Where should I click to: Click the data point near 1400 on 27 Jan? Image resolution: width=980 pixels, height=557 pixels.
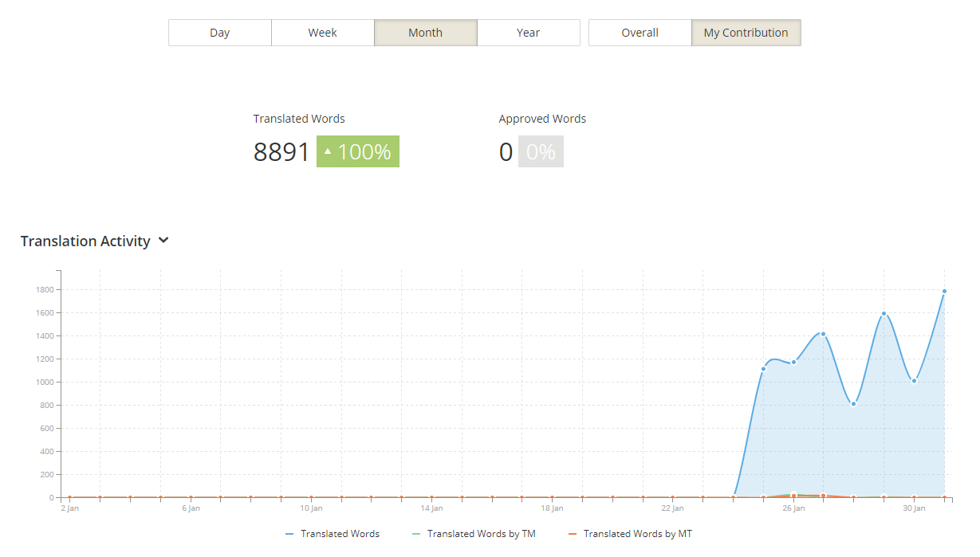click(823, 334)
